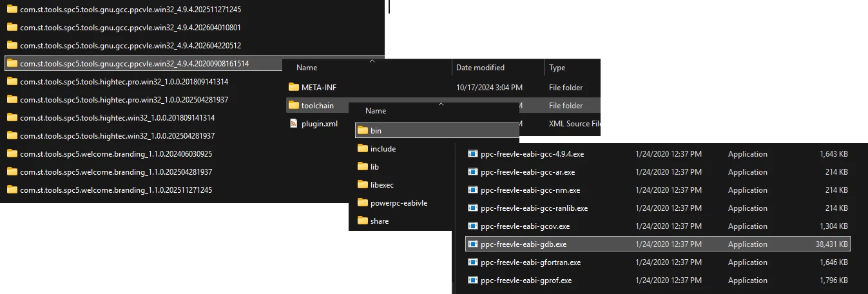Select the plugin.xml file name
Screen dimensions: 868x294
click(x=320, y=123)
